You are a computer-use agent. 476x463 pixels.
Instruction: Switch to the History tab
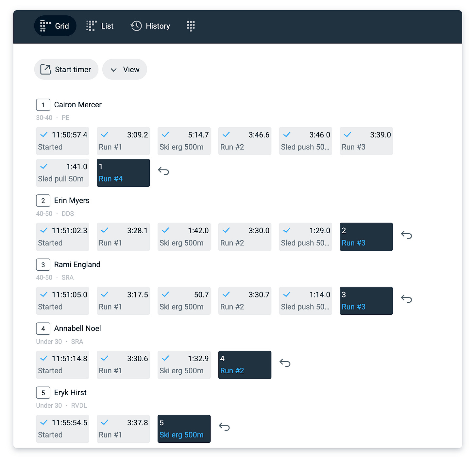point(150,26)
